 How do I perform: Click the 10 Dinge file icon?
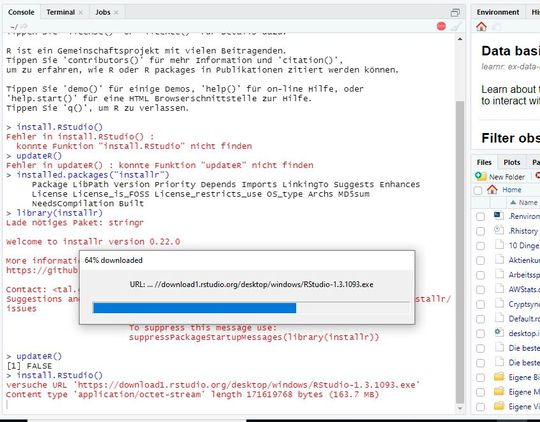[x=499, y=245]
